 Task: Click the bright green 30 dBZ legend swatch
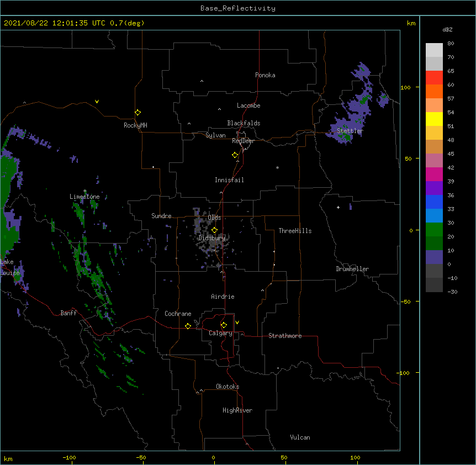434,230
